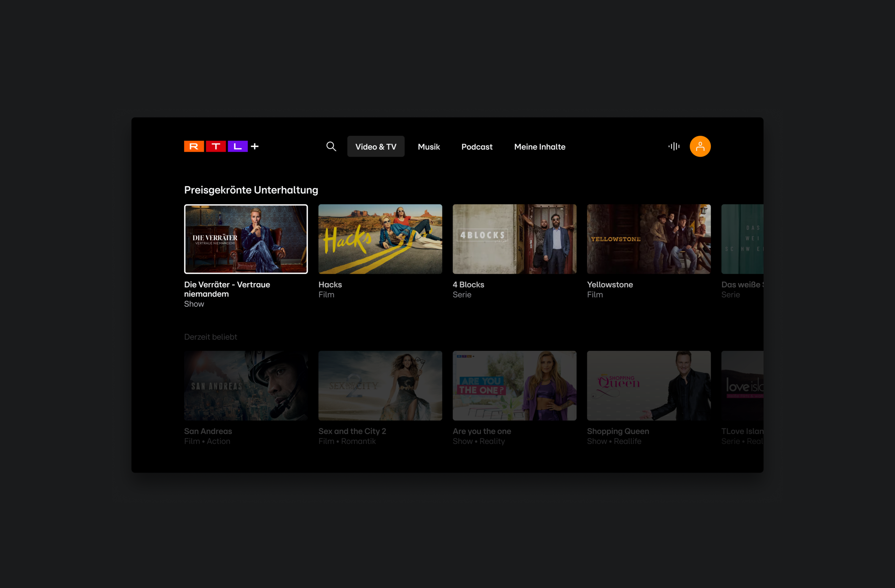Click the 'Derzeit beliebt' section heading
This screenshot has height=588, width=895.
click(x=210, y=337)
